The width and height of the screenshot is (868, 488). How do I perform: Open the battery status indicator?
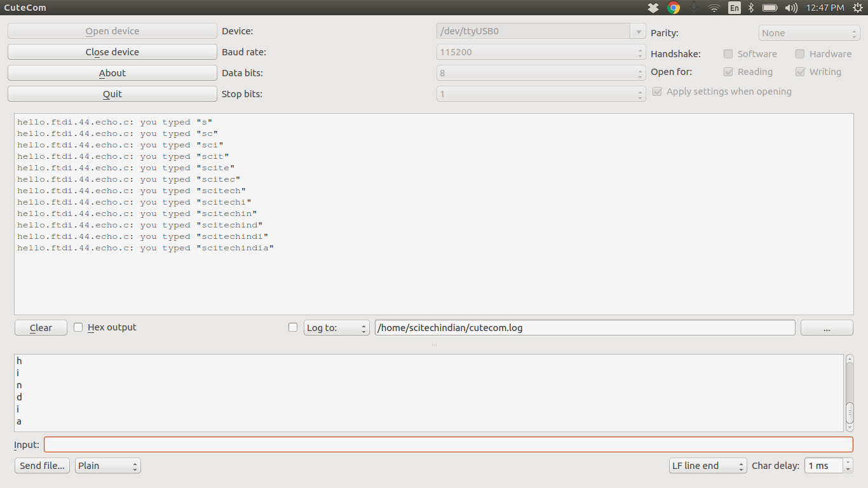770,8
